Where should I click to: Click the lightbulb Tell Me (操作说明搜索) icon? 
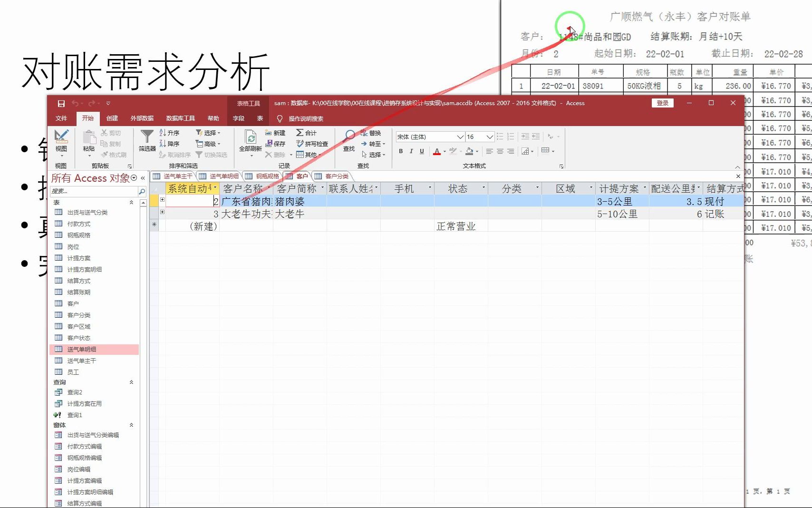point(280,118)
